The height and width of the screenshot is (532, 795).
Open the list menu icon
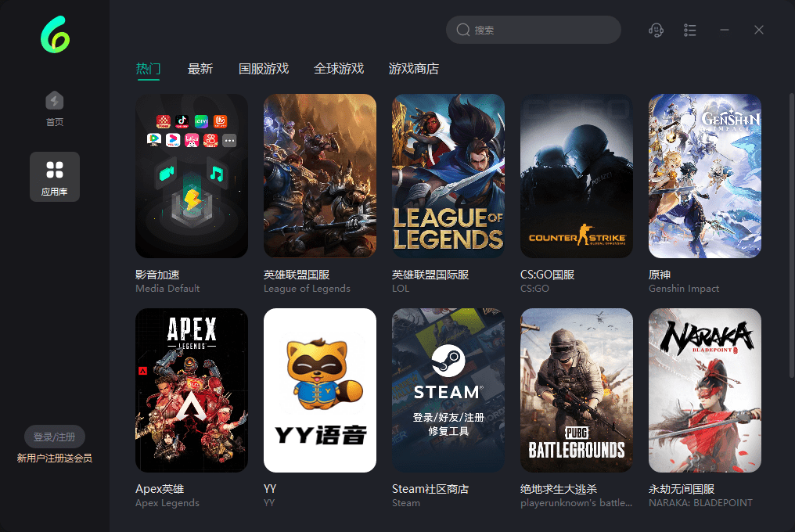click(x=689, y=30)
